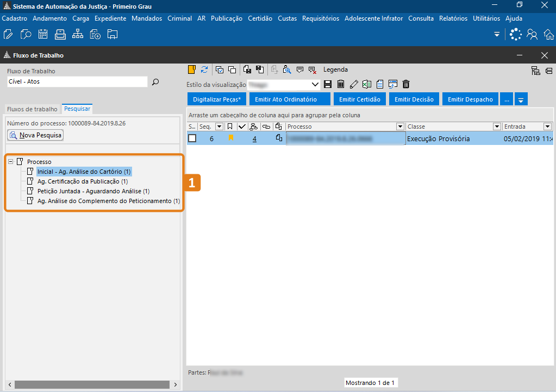Click the magnifier next to Cível - Atos

pyautogui.click(x=155, y=82)
